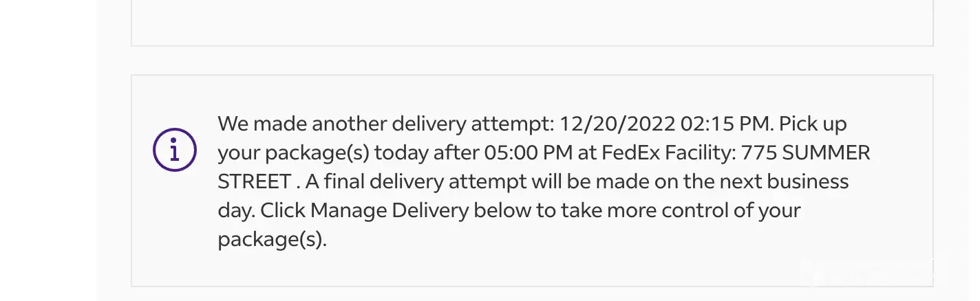Click the gap between the two cards
Image resolution: width=980 pixels, height=301 pixels.
[x=531, y=60]
